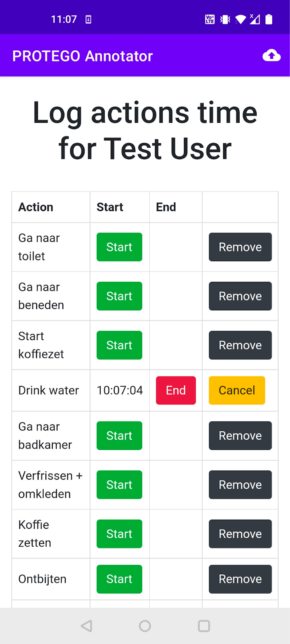
Task: Tap the Android home circle icon
Action: (145, 626)
